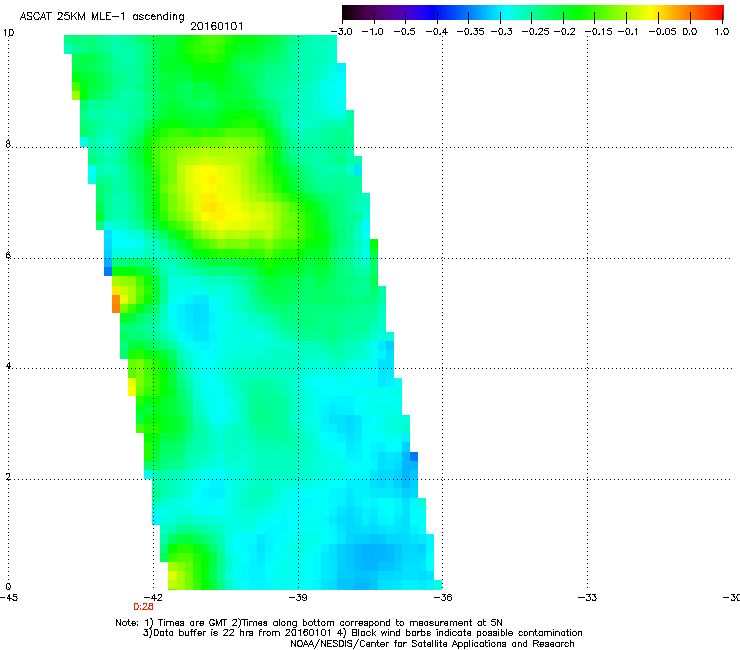Viewport: 740px width, 650px height.
Task: Select the latitude axis label '6'
Action: (8, 255)
